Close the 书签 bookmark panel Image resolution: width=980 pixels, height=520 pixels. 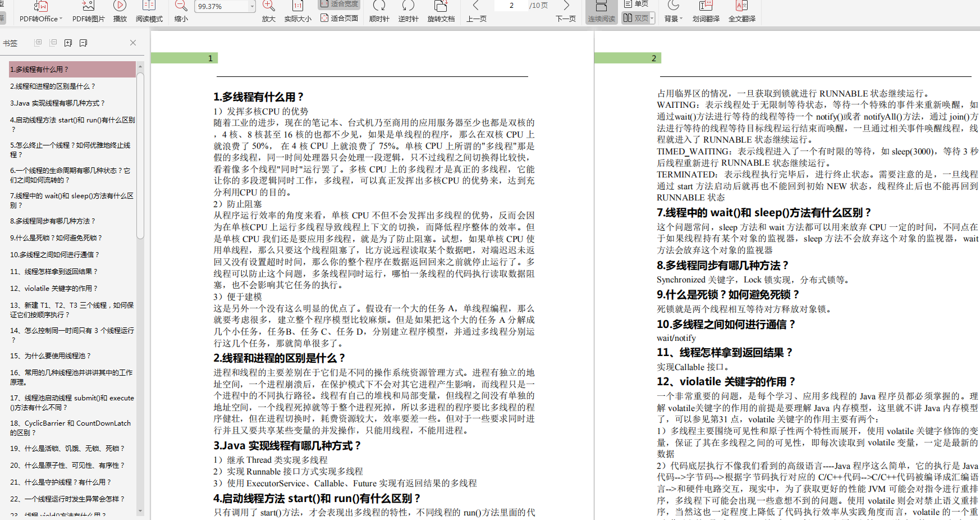click(133, 43)
